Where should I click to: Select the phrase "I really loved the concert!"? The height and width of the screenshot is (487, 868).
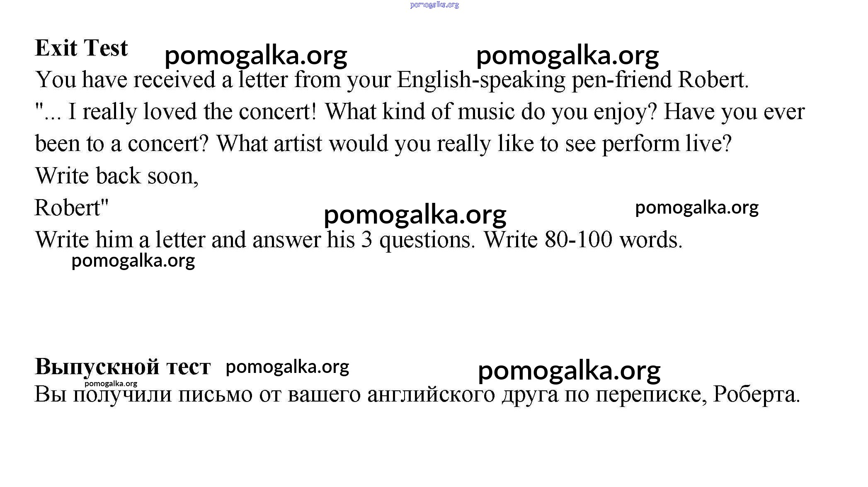pos(192,112)
